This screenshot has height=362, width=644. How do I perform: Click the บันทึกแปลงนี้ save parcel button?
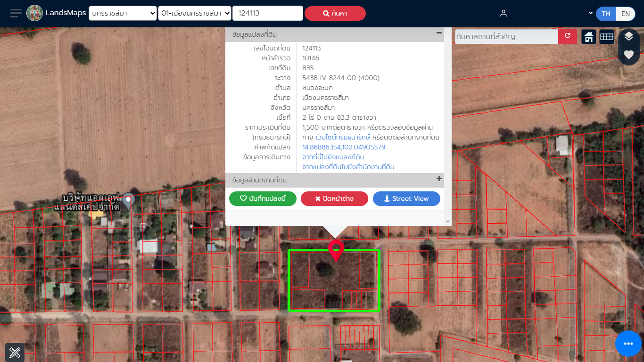pos(263,198)
